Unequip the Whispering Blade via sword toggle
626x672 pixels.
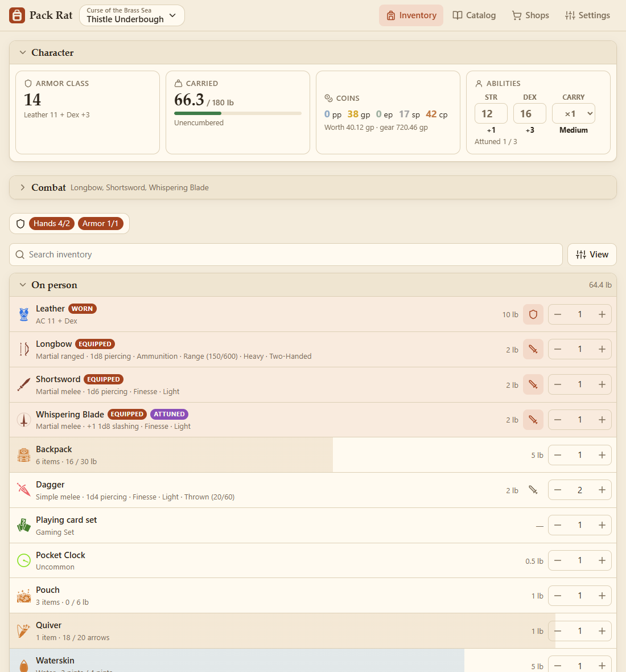533,420
